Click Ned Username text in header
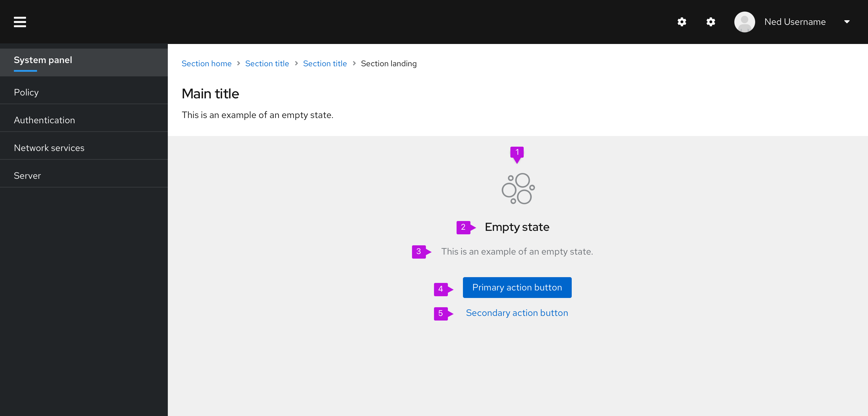Screen dimensions: 868x416 pyautogui.click(x=795, y=22)
